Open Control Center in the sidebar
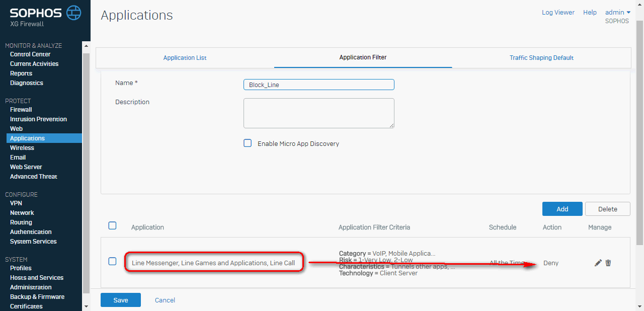Viewport: 644px width, 311px height. click(x=30, y=54)
